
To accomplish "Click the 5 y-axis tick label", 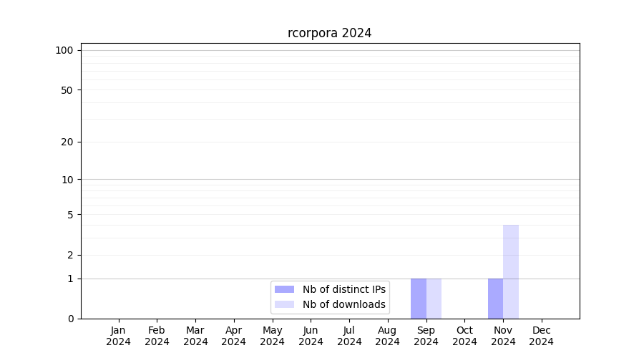I will (70, 215).
